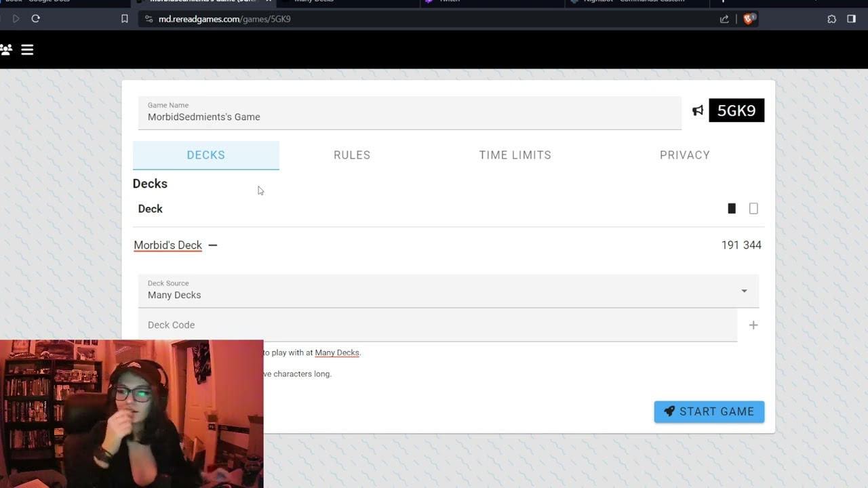The height and width of the screenshot is (488, 868).
Task: Open the hamburger menu
Action: click(x=27, y=49)
